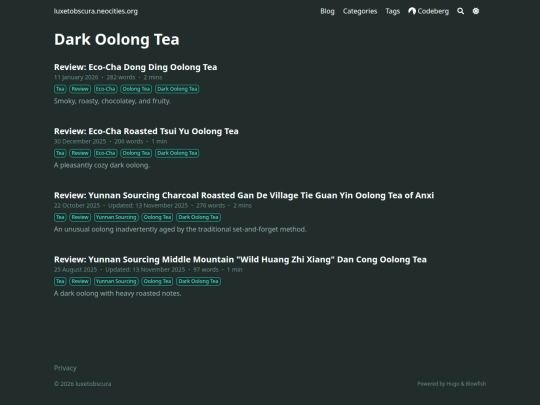This screenshot has height=405, width=540.
Task: Open the search magnifier icon
Action: [460, 11]
